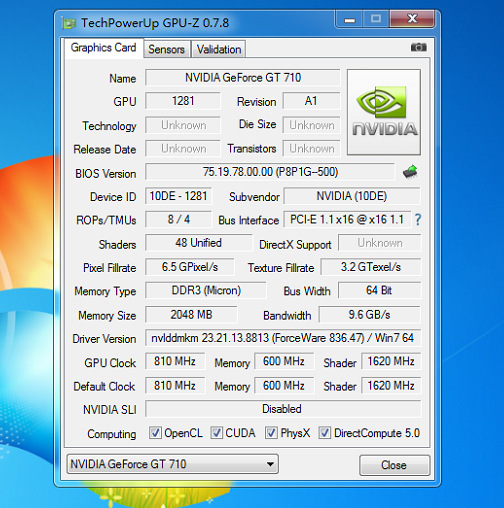Click the GPU field showing 1281
Screen dimensions: 504x508
(183, 101)
